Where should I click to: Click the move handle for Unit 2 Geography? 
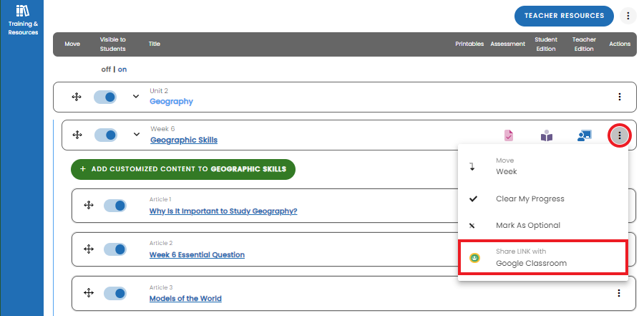(77, 97)
